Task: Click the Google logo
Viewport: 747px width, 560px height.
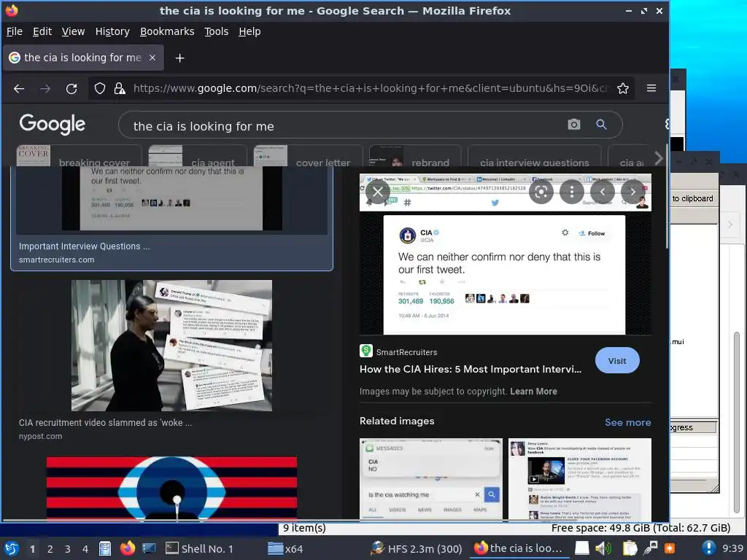Action: (53, 124)
